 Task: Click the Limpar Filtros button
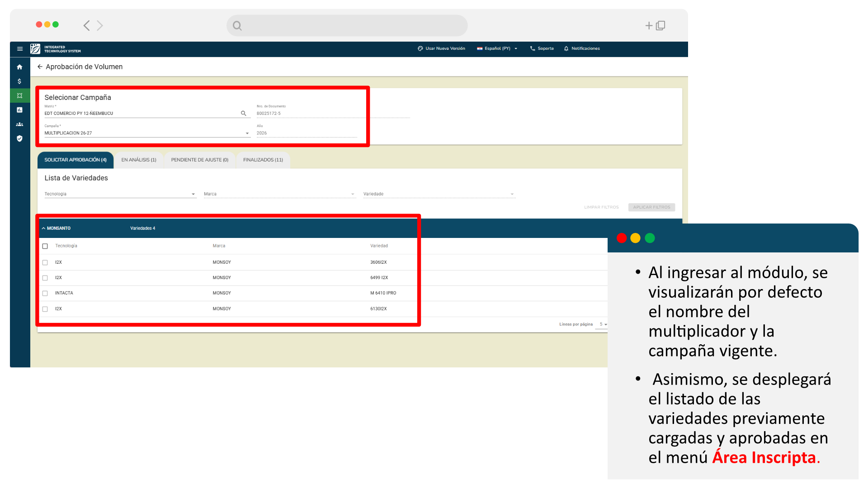click(601, 207)
